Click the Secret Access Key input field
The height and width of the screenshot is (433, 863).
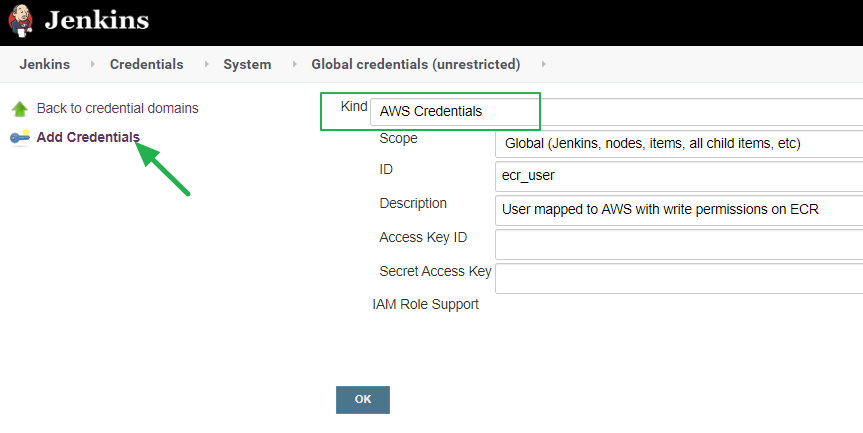[679, 278]
